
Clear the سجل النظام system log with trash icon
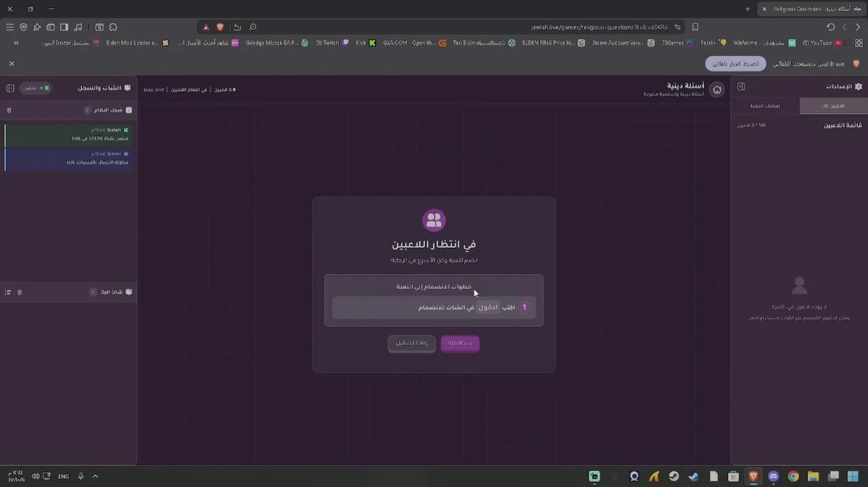pos(9,110)
